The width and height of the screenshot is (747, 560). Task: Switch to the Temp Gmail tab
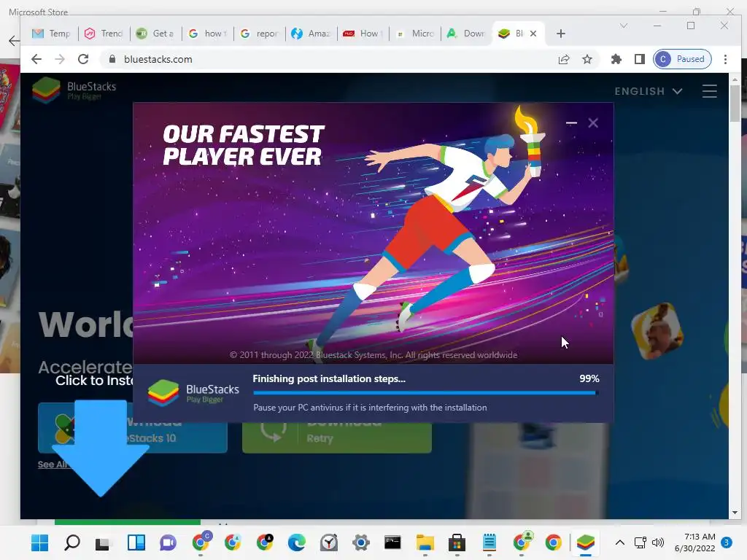[x=51, y=34]
